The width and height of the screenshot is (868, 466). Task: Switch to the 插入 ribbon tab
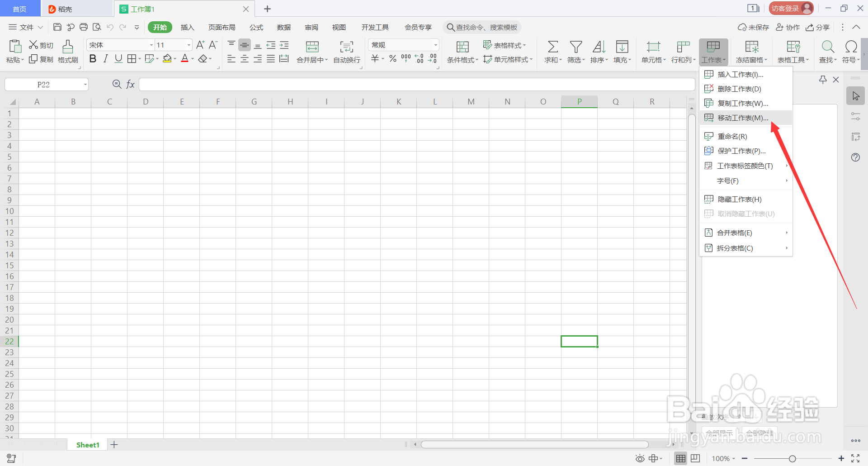187,27
